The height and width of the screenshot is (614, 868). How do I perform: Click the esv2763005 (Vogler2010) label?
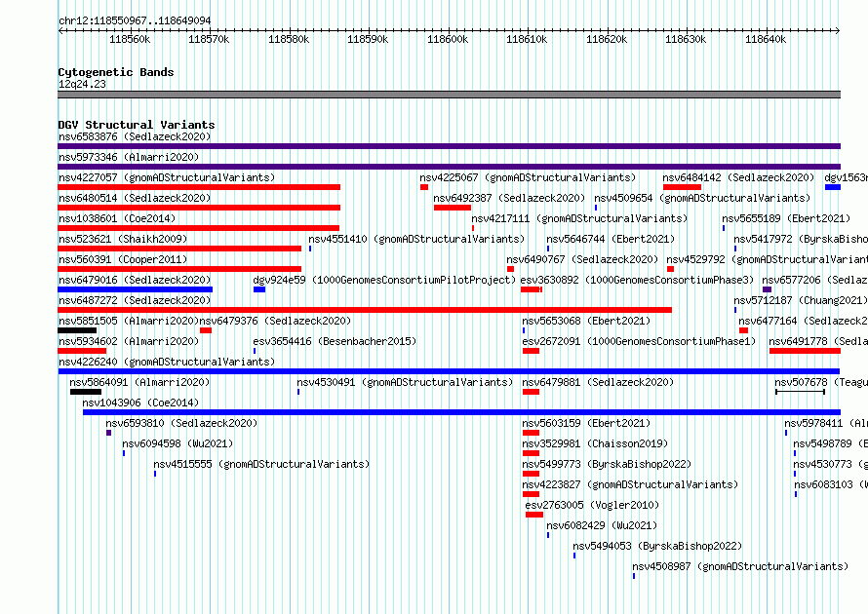point(592,505)
